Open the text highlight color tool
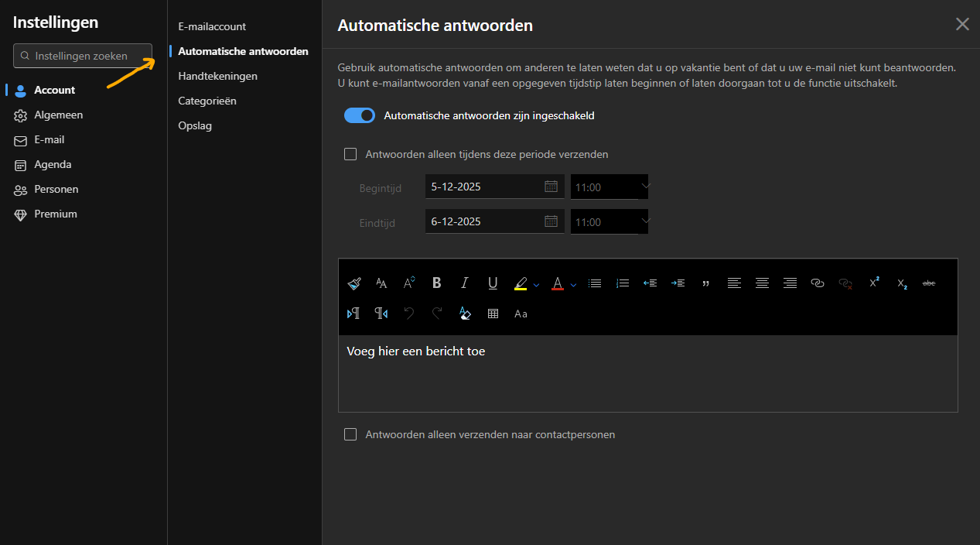Image resolution: width=980 pixels, height=545 pixels. click(x=521, y=283)
